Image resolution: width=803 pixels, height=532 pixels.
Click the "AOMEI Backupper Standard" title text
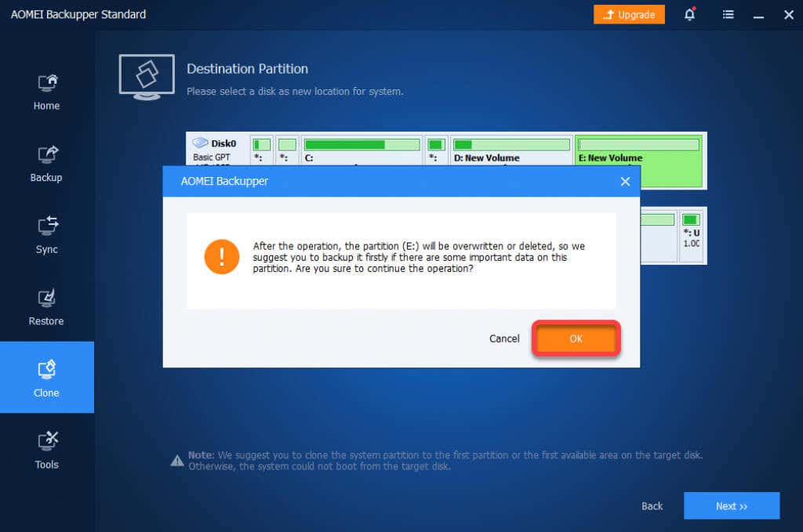coord(78,14)
